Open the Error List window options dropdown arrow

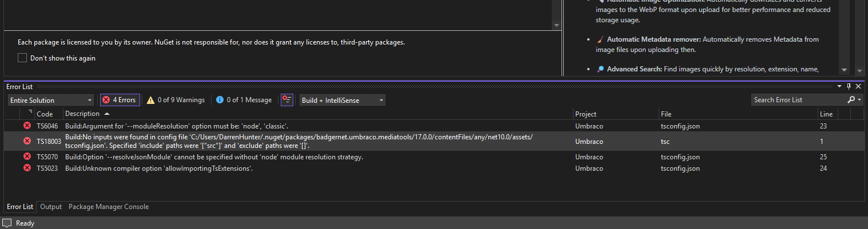(x=839, y=87)
